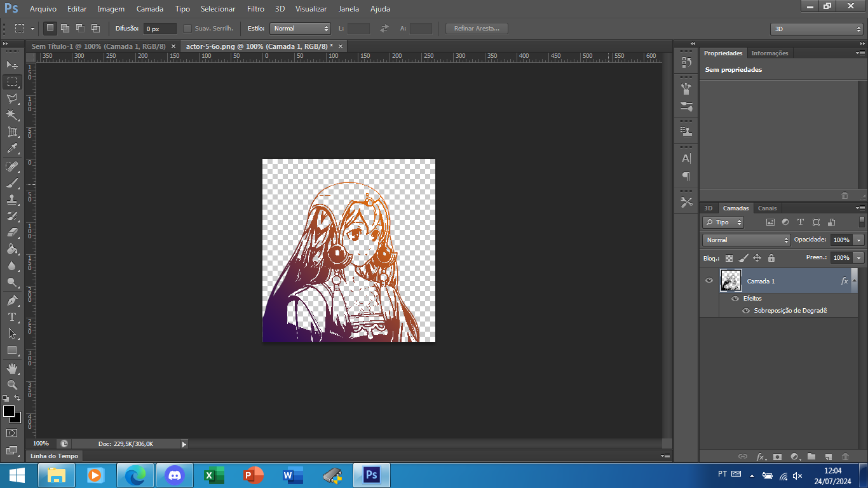Screen dimensions: 868x488
Task: Select the Brush tool
Action: 12,182
